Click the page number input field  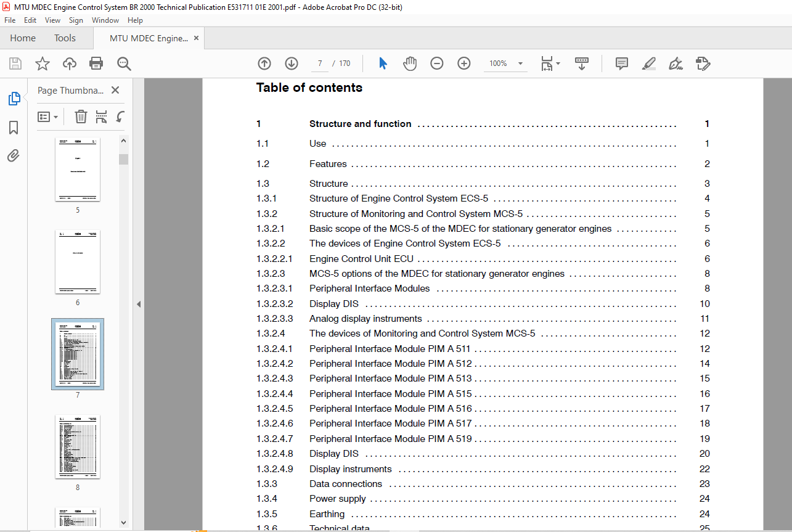319,63
